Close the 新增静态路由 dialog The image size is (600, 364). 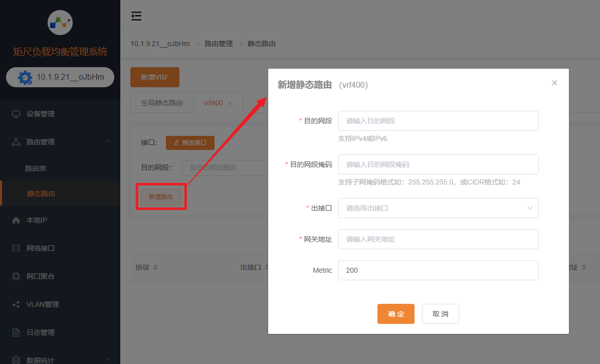click(554, 83)
